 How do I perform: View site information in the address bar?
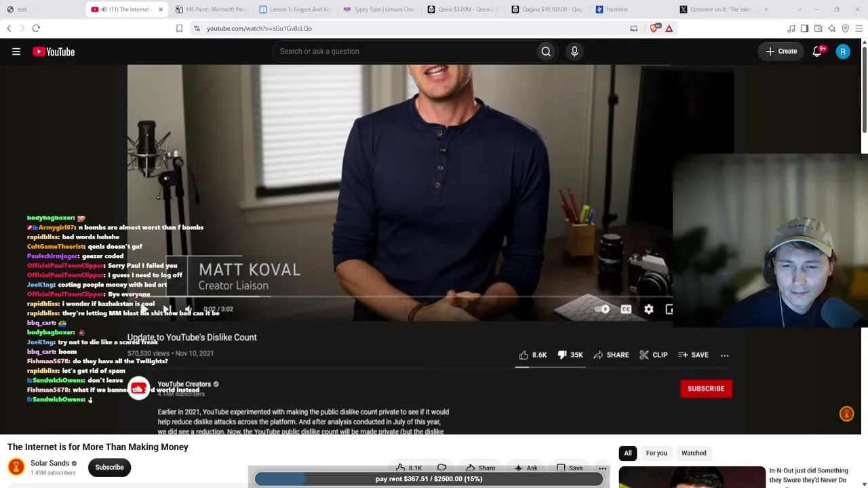pos(197,28)
